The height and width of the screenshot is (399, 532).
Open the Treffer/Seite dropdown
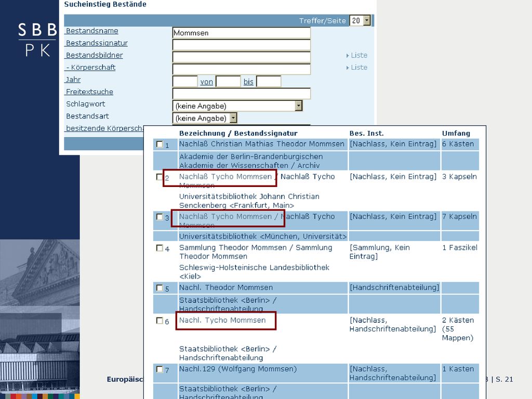click(x=360, y=21)
